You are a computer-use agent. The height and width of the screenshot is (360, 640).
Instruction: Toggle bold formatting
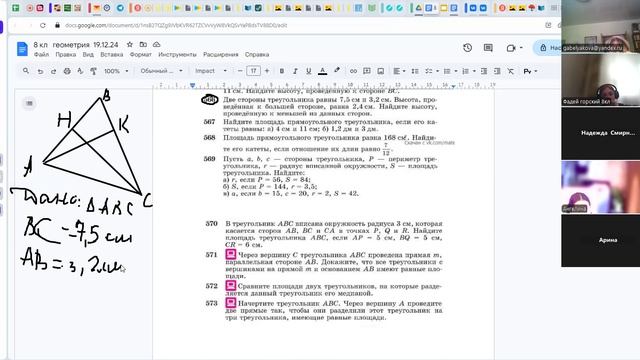[282, 71]
